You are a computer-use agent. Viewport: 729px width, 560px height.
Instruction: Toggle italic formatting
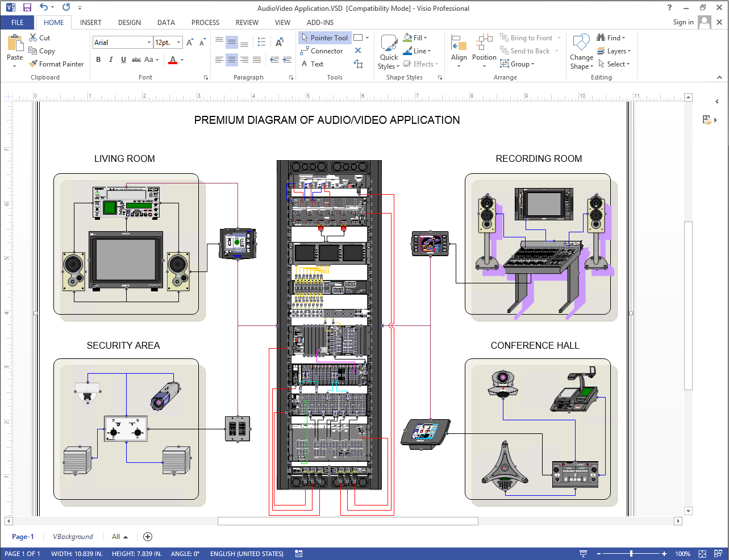click(111, 59)
